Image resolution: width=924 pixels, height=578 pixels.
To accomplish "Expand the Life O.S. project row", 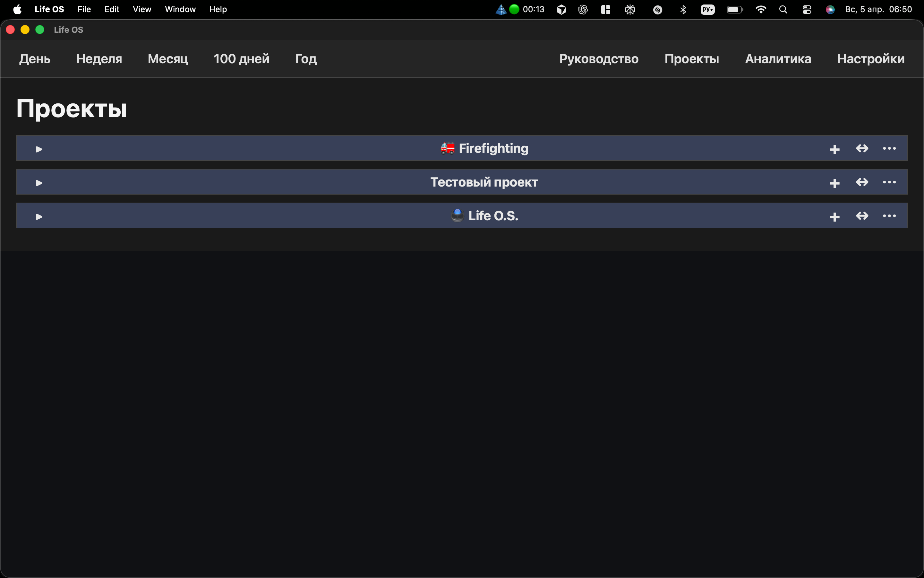I will pyautogui.click(x=39, y=217).
